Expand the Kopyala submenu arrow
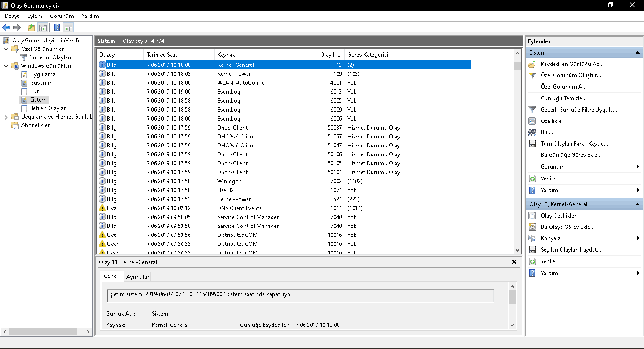644x349 pixels. 638,238
